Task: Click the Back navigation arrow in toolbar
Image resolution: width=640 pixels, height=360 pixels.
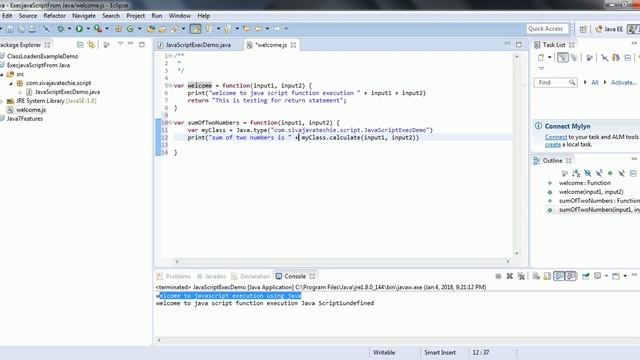Action: [258, 29]
